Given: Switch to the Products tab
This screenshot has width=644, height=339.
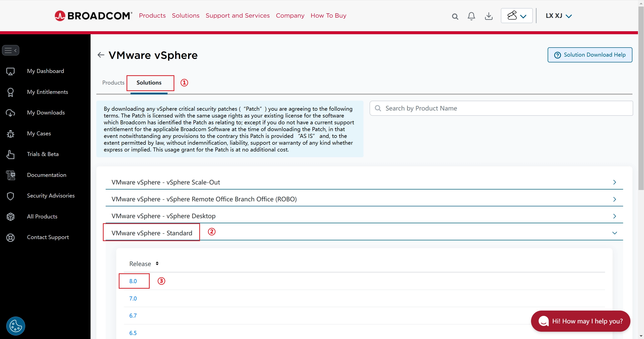Looking at the screenshot, I should 113,83.
